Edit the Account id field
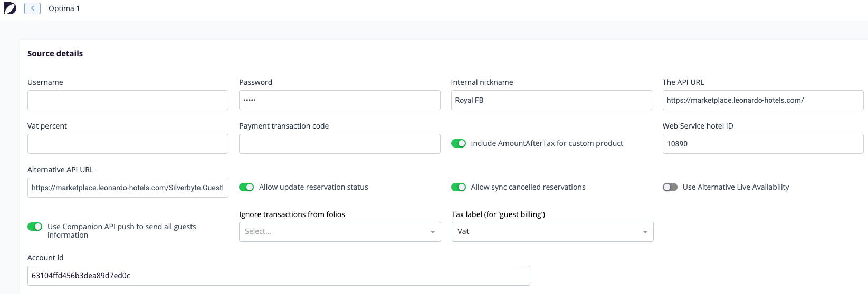Viewport: 868px width, 294px height. [x=279, y=276]
